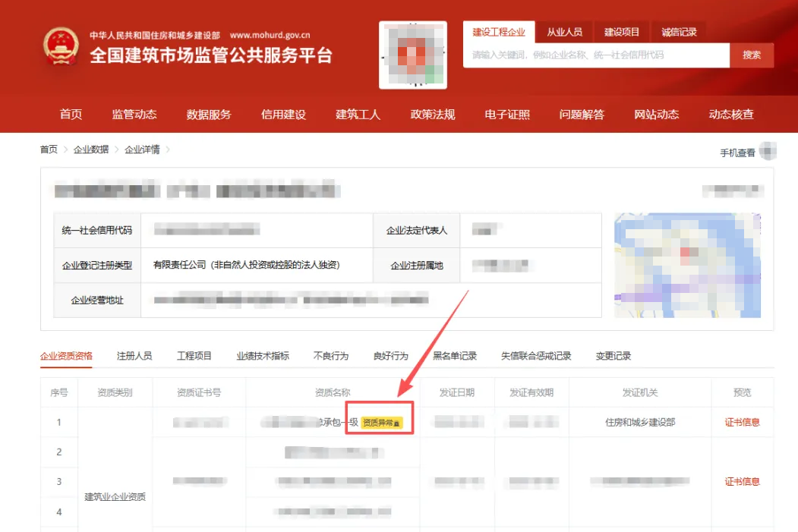798x532 pixels.
Task: Show the 失信联合惩戒记录 tab
Action: click(x=536, y=356)
